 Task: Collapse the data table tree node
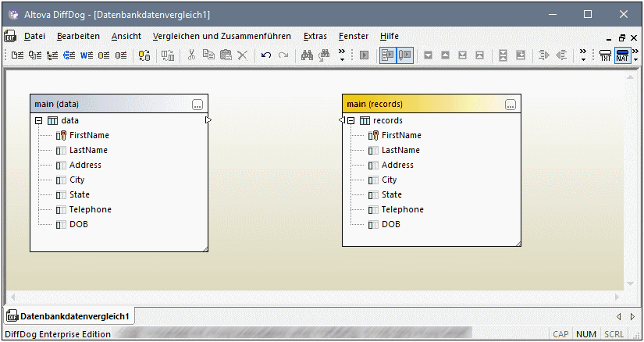pyautogui.click(x=38, y=120)
